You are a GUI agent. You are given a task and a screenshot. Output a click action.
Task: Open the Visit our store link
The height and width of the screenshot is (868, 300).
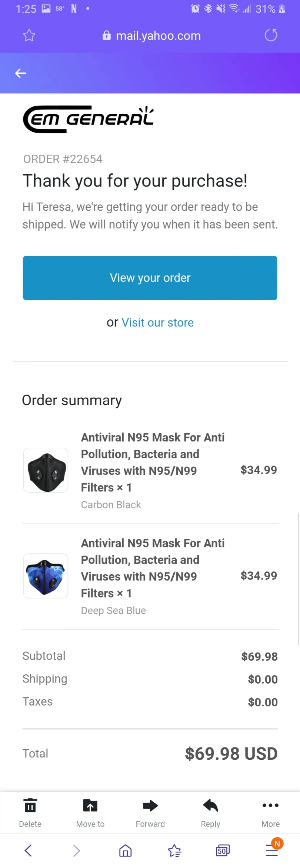point(157,322)
